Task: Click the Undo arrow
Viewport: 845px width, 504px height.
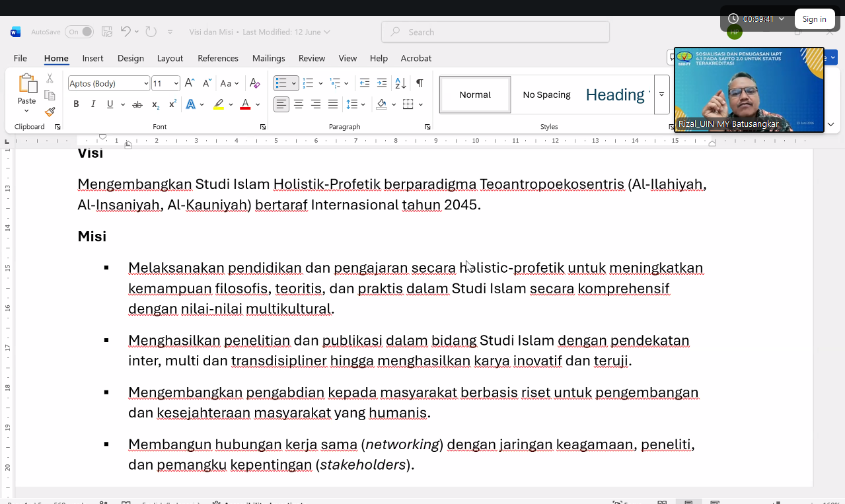Action: click(x=126, y=32)
